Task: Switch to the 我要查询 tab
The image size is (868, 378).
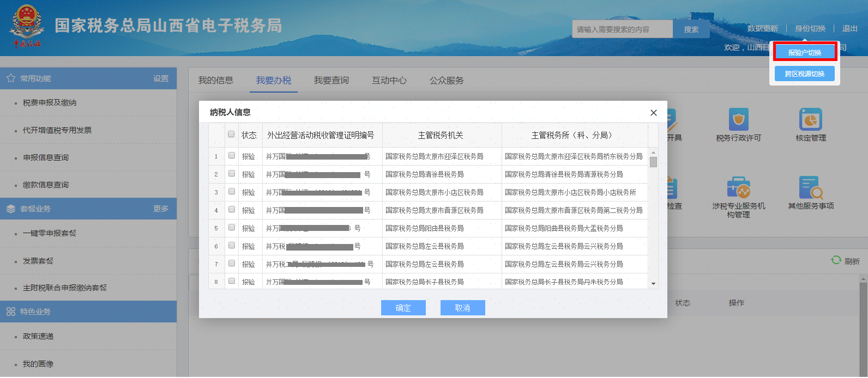Action: [331, 80]
